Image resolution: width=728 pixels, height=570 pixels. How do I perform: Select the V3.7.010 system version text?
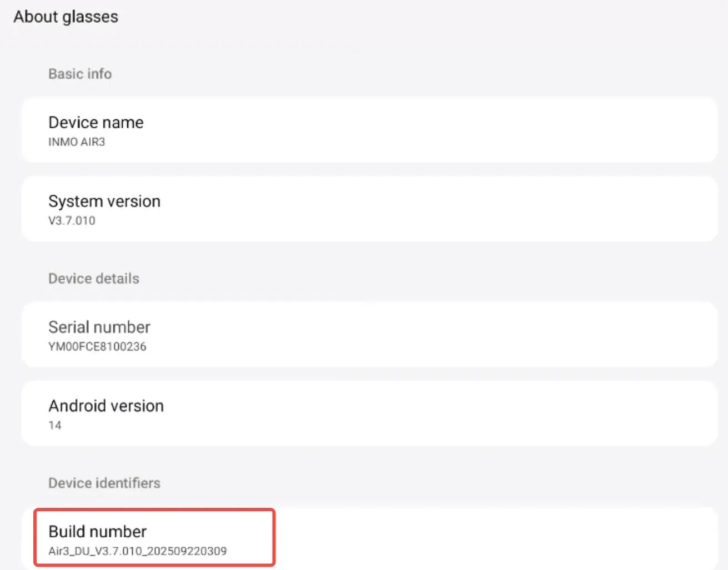(72, 221)
